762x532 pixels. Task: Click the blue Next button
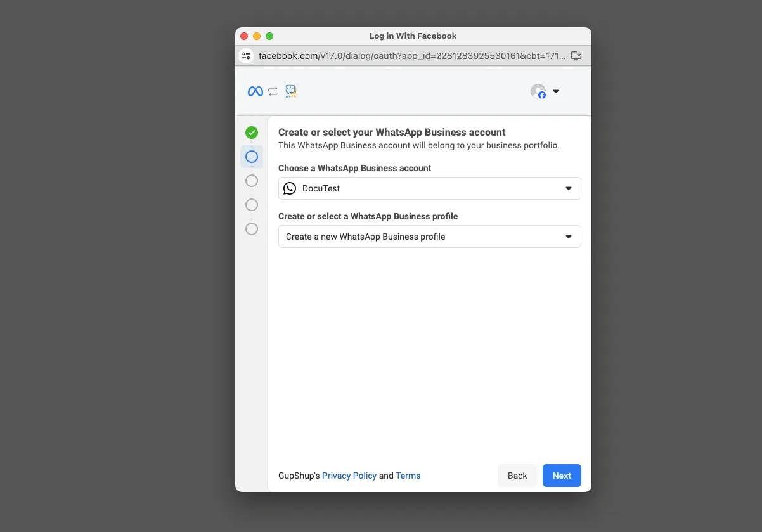(562, 476)
